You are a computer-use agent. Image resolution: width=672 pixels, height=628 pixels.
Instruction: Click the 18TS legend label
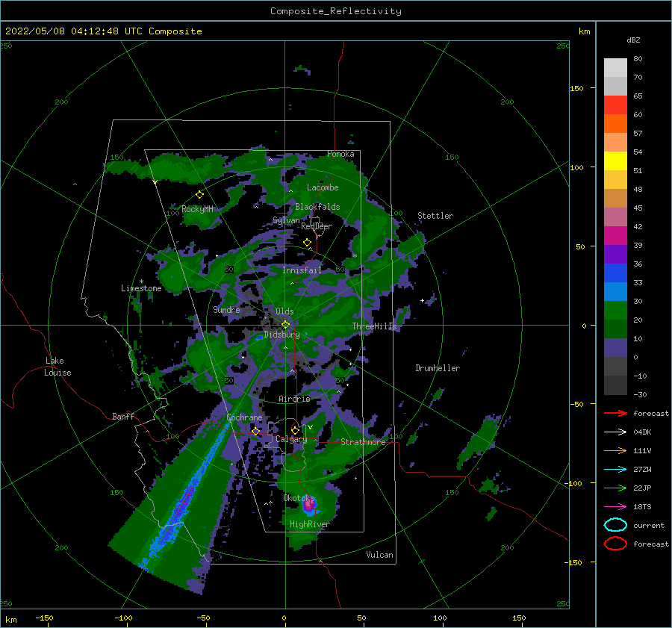[x=642, y=507]
